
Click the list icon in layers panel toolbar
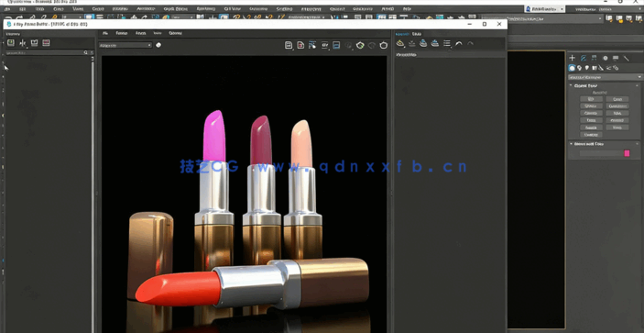pos(447,44)
